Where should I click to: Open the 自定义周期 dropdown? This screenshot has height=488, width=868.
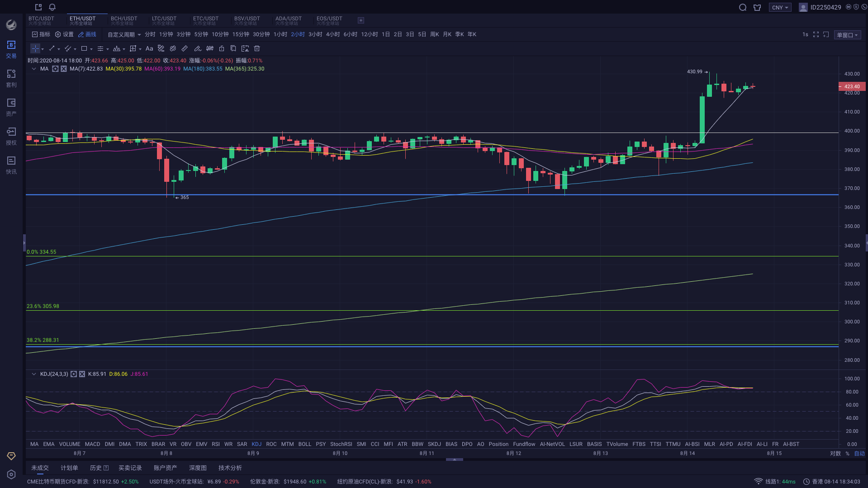(123, 34)
